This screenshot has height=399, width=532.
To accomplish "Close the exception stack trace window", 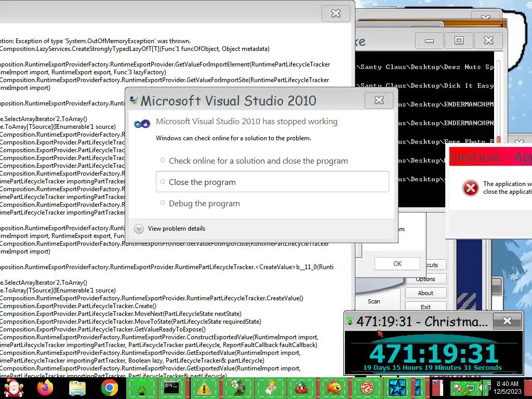I will pyautogui.click(x=336, y=13).
